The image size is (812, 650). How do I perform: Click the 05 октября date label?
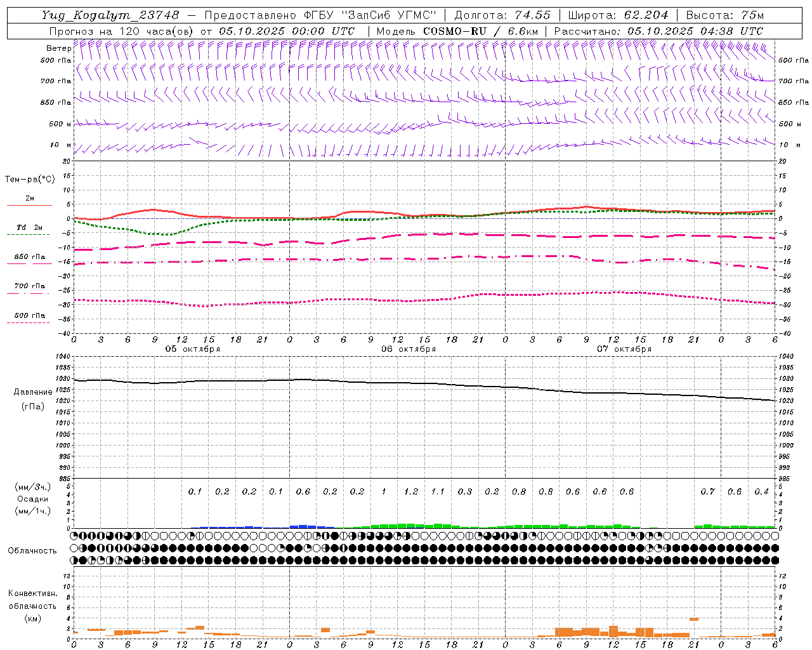(193, 349)
